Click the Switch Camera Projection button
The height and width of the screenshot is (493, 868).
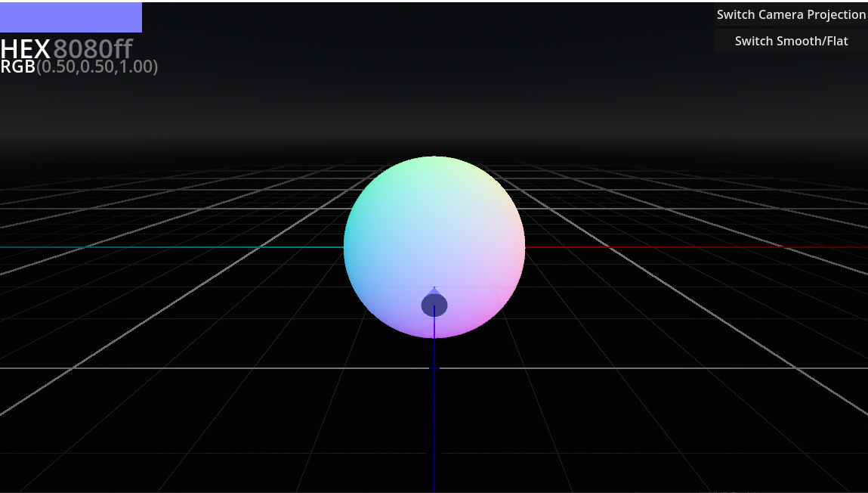(x=790, y=14)
